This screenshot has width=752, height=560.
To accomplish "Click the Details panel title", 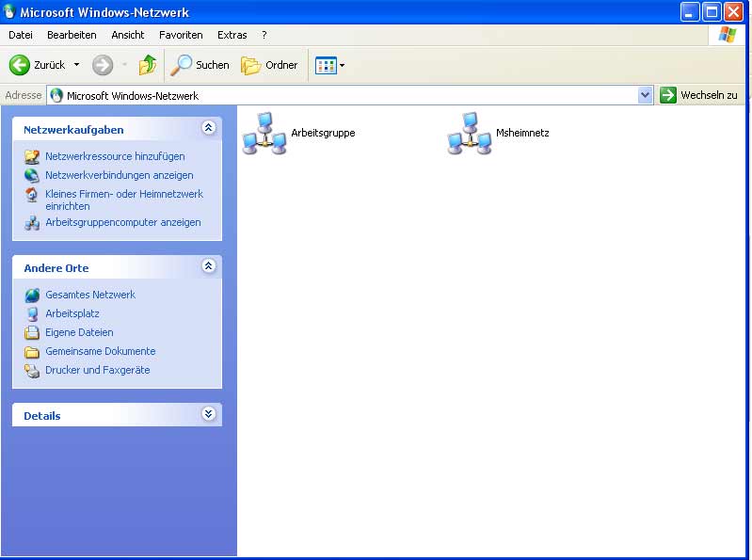I will (x=42, y=416).
